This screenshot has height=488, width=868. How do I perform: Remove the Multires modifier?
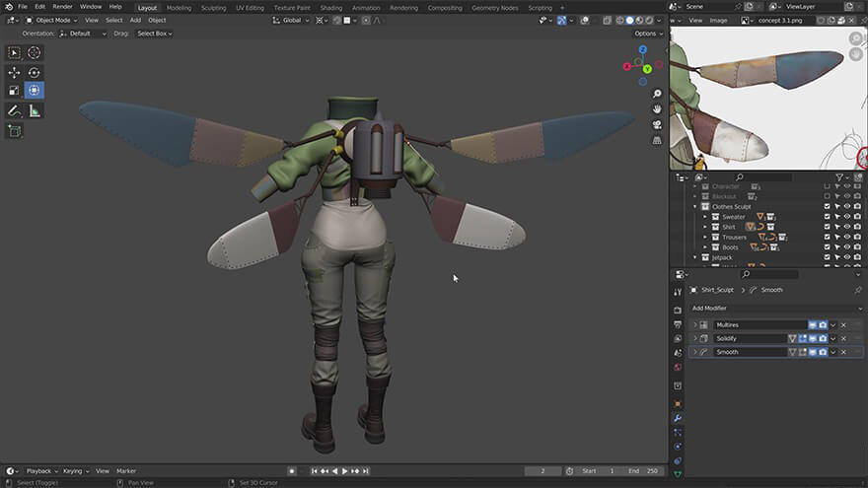click(843, 325)
